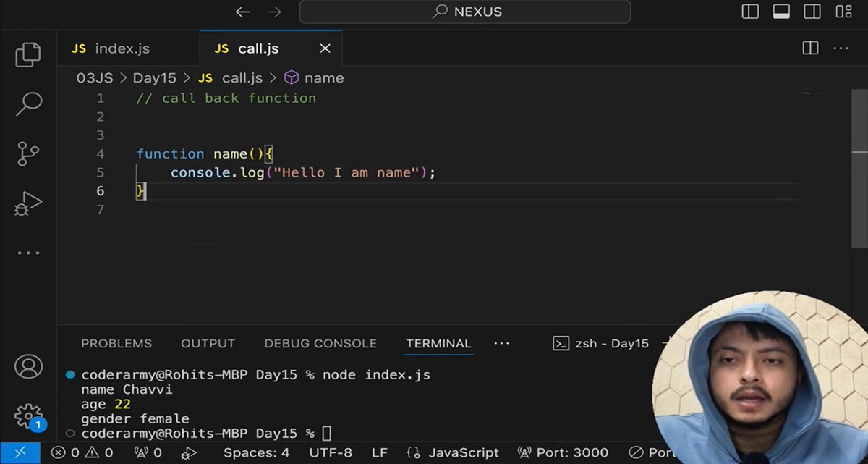868x464 pixels.
Task: Open the Run and Debug view
Action: [x=28, y=203]
